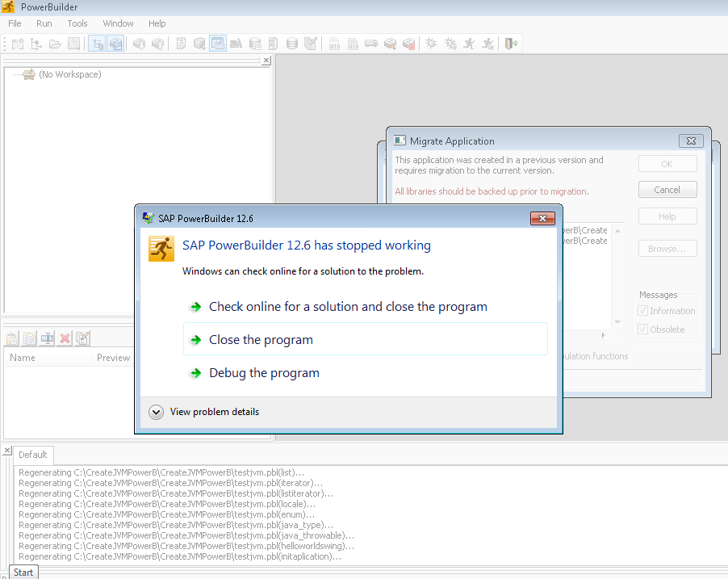Click the package icon with left arrow

[x=139, y=44]
